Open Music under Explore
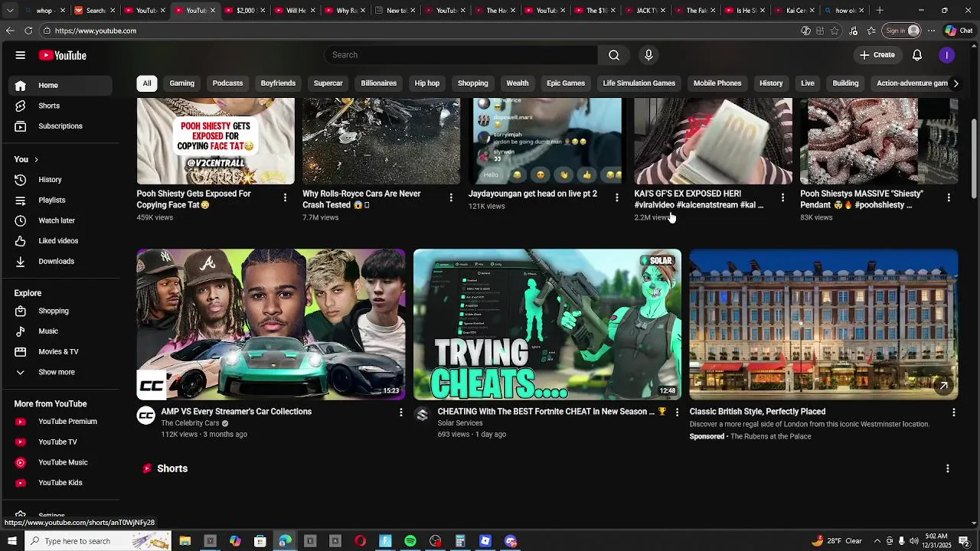 [60, 331]
